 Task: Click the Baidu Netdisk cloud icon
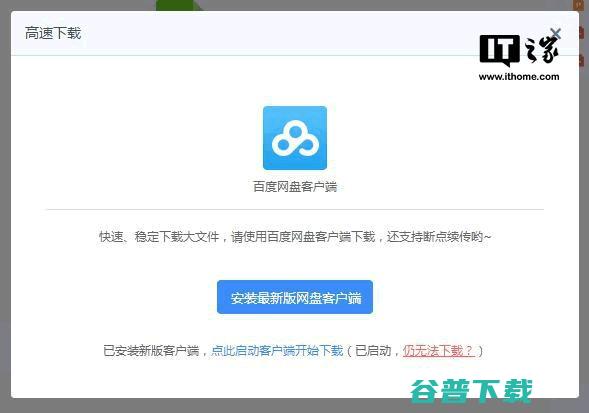[295, 138]
